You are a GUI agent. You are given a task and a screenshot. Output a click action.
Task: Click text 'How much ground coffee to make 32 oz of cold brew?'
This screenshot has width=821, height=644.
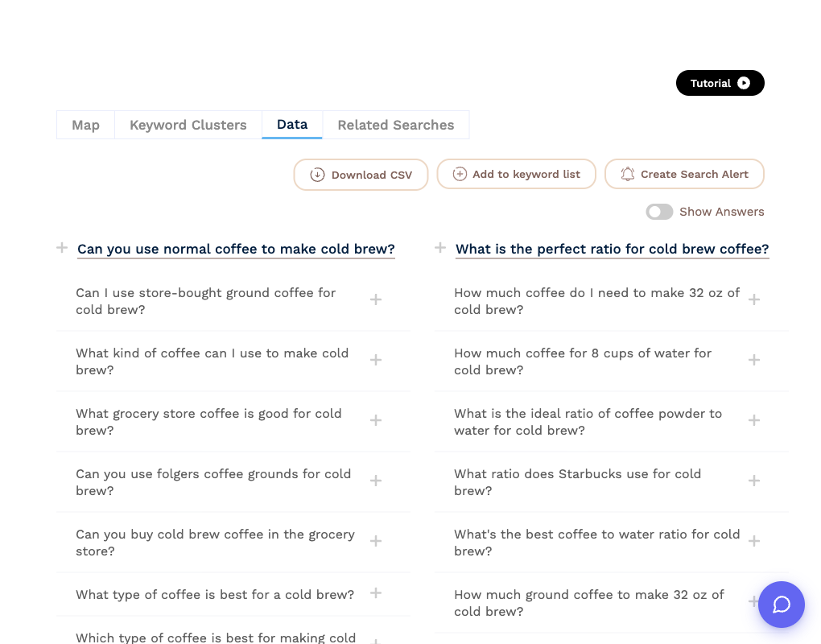589,603
